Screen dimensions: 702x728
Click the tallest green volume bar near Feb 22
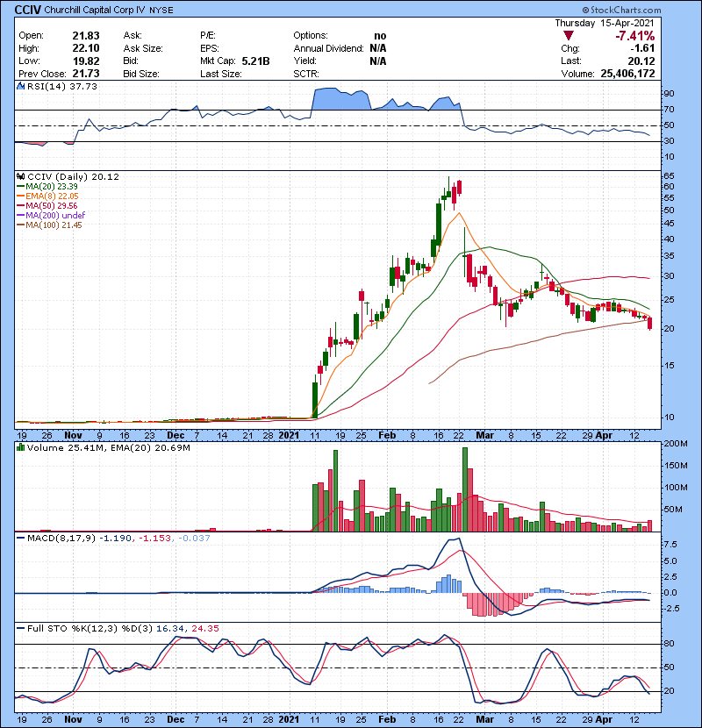tap(465, 489)
